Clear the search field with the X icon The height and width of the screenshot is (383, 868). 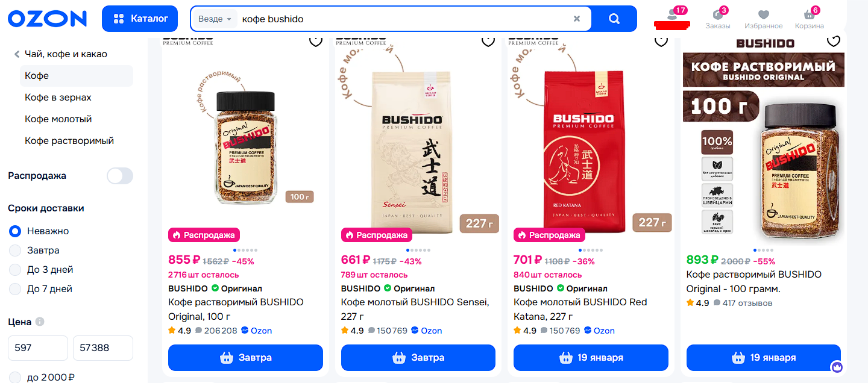(577, 19)
